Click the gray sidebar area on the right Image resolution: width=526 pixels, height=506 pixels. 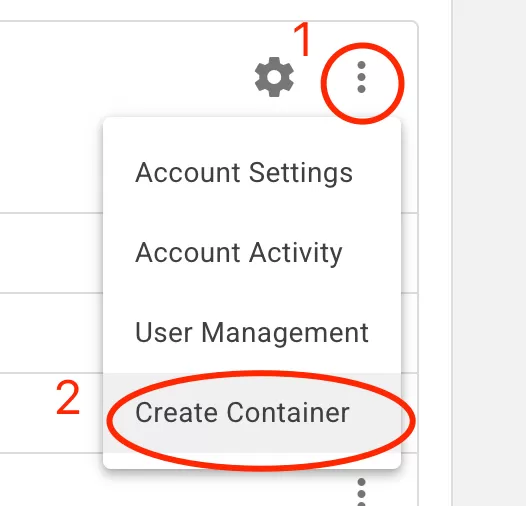click(x=489, y=253)
